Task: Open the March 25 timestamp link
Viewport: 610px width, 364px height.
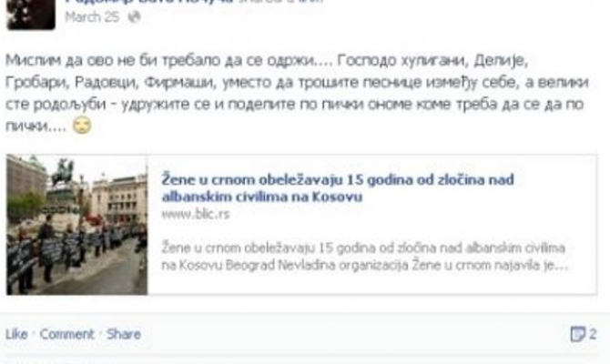Action: tap(92, 17)
